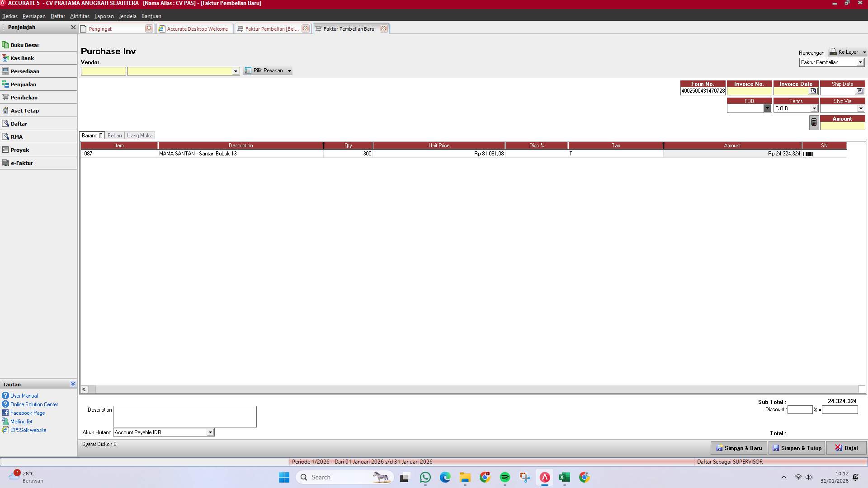This screenshot has height=488, width=868.
Task: Open the Ship Date calendar picker
Action: (x=860, y=91)
